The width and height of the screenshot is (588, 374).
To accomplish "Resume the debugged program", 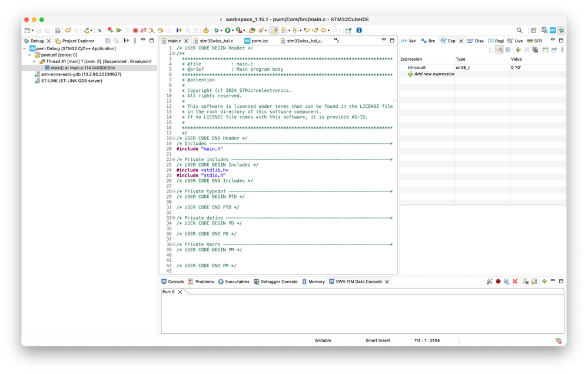I will click(x=118, y=30).
